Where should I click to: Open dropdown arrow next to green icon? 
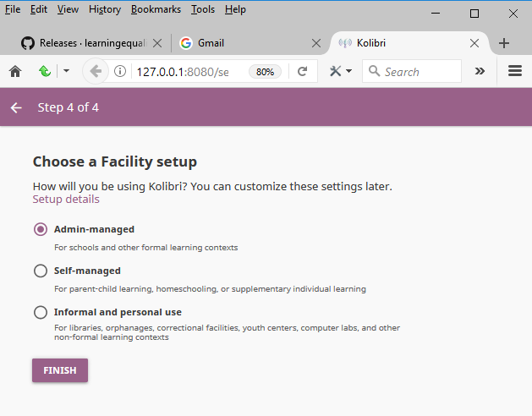pos(67,71)
